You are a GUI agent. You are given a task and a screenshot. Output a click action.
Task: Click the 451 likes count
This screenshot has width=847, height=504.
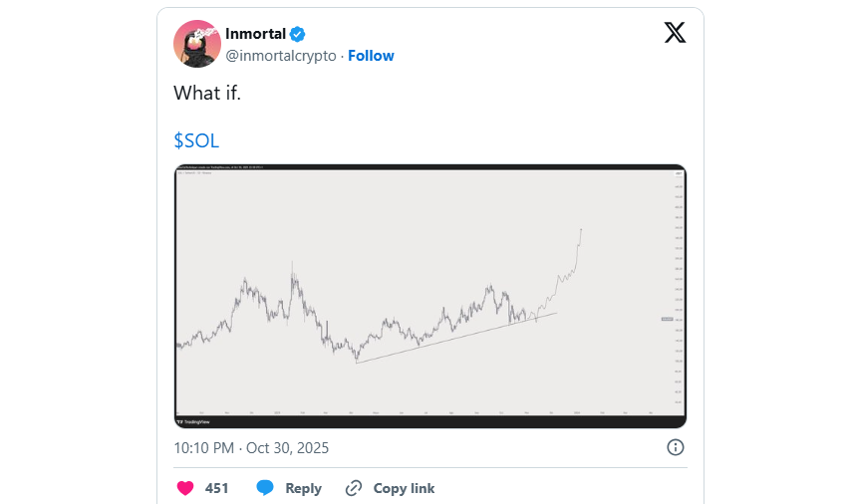point(217,488)
